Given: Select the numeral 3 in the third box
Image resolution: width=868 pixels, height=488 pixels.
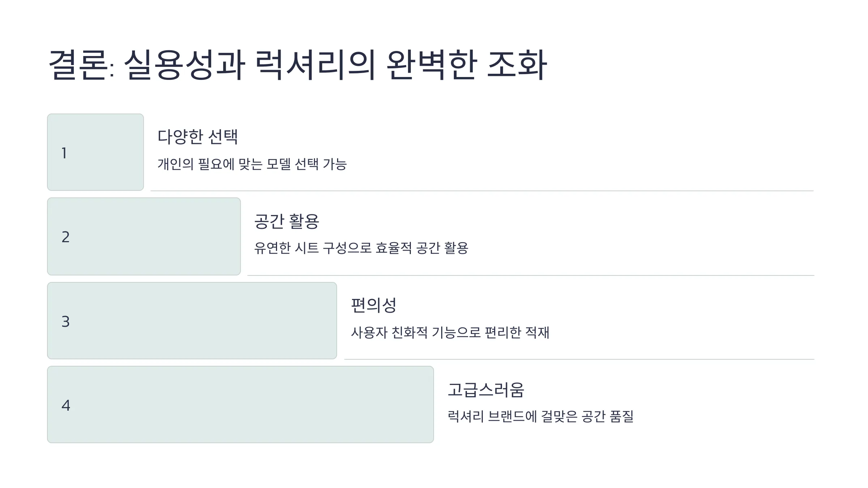Looking at the screenshot, I should [65, 321].
